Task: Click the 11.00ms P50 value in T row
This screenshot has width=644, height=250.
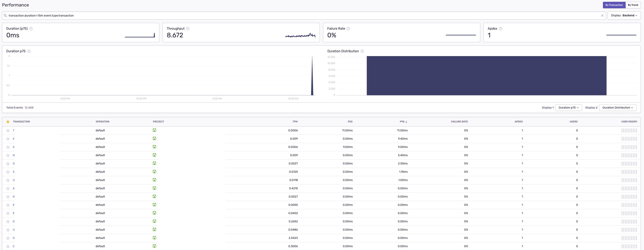Action: click(347, 131)
